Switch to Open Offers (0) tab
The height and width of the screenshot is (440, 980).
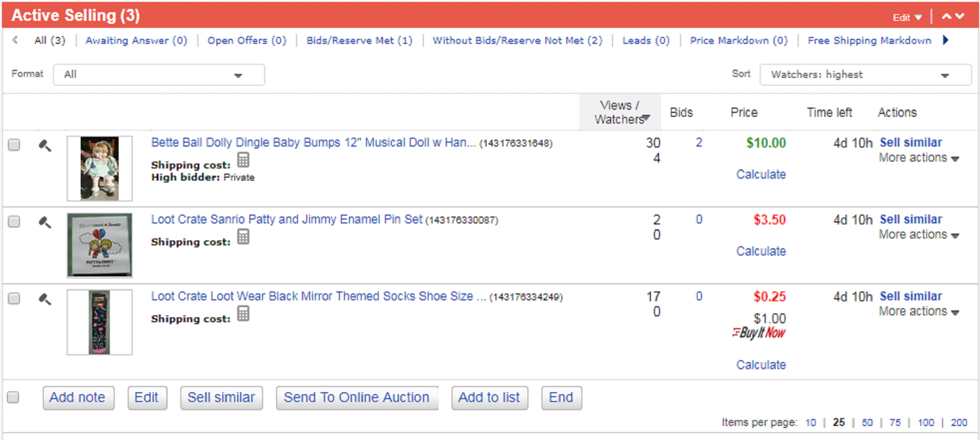[247, 40]
